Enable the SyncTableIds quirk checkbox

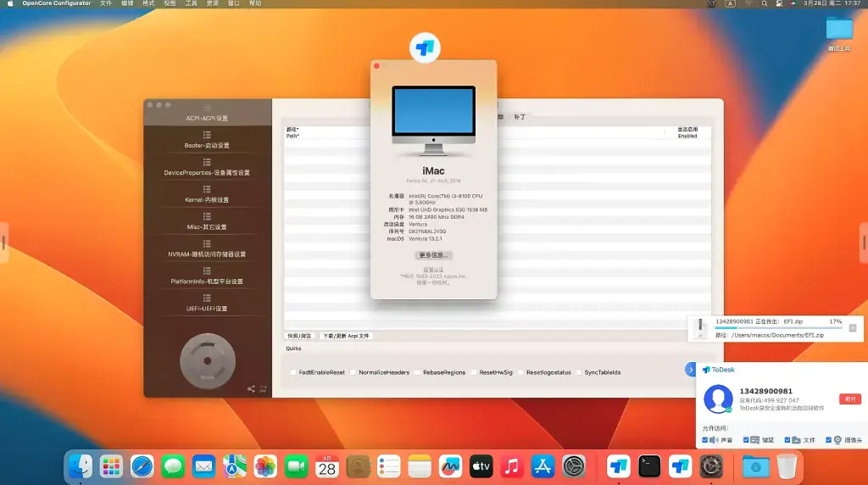click(579, 372)
